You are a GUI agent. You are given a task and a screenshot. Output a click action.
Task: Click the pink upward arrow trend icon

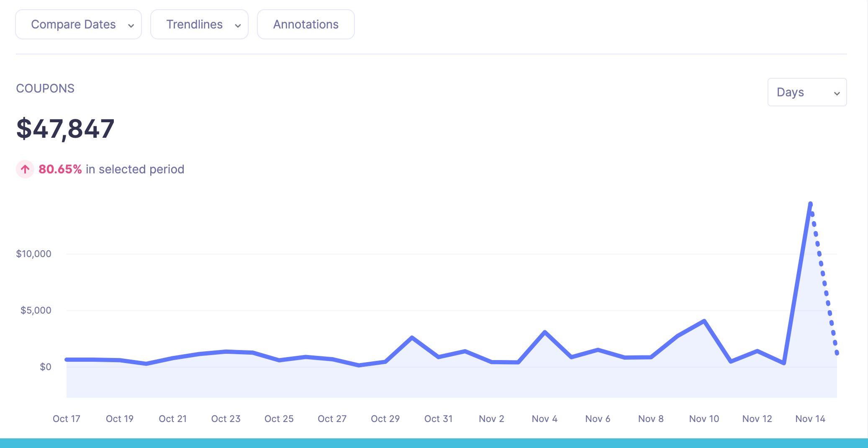pyautogui.click(x=25, y=169)
